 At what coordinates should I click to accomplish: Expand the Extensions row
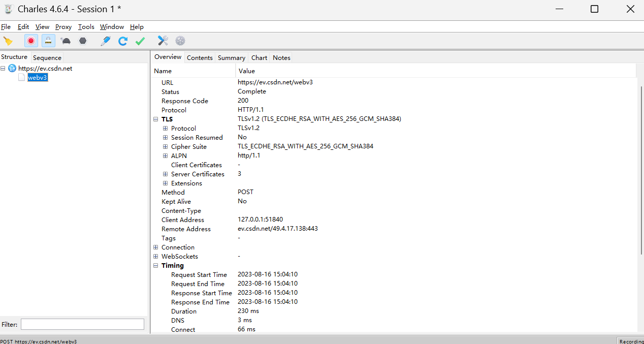click(x=166, y=183)
